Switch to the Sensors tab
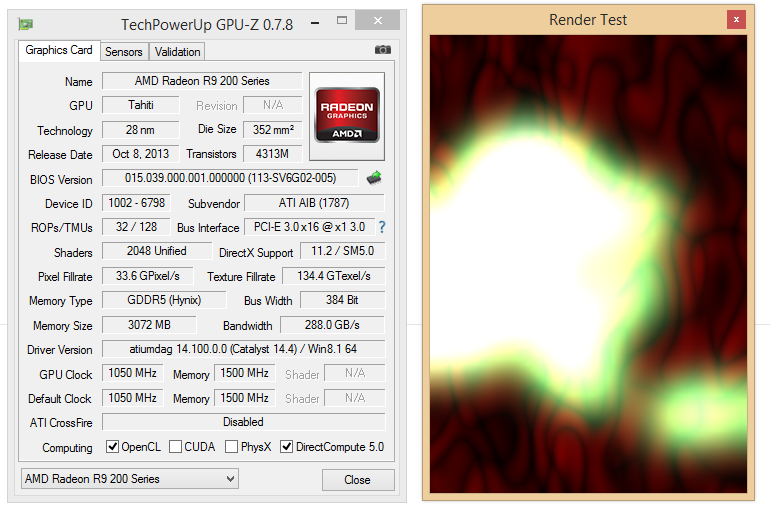The image size is (770, 517). click(x=124, y=52)
